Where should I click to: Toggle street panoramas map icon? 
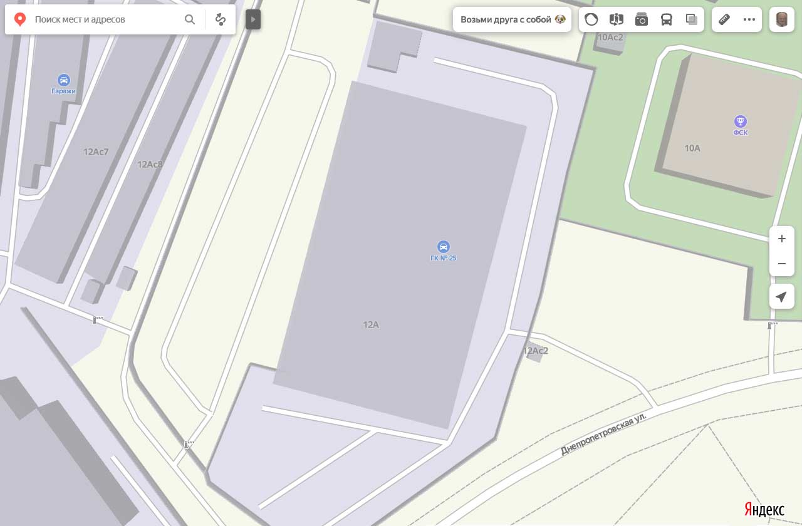(x=617, y=19)
